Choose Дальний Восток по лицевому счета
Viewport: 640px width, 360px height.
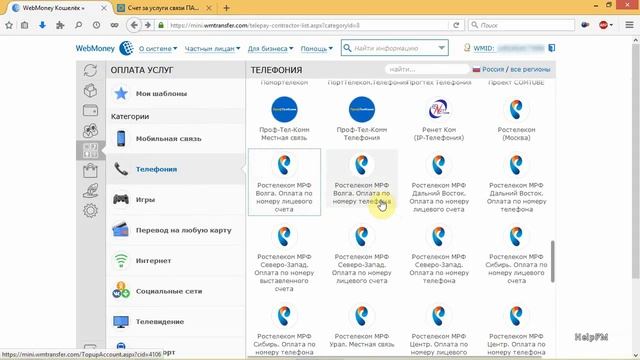pos(439,182)
